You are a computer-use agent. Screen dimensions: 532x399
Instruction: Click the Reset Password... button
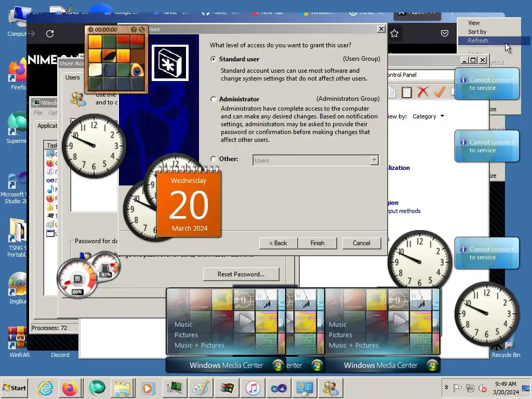coord(241,274)
